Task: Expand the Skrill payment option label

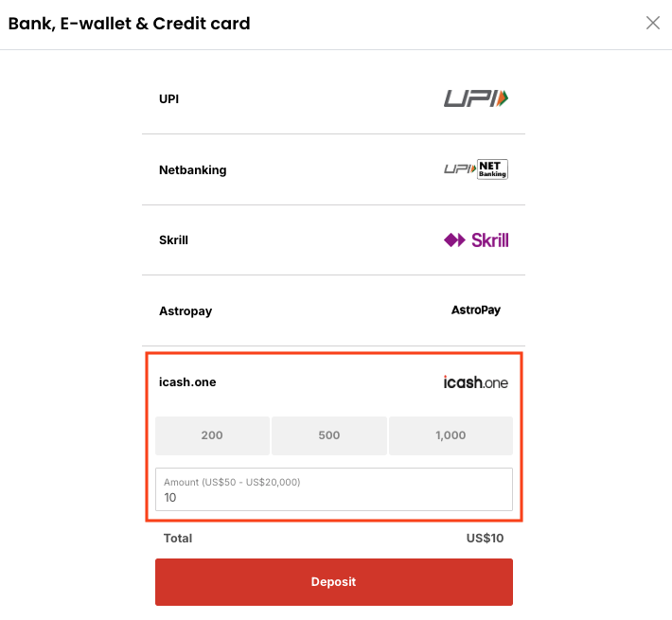Action: pyautogui.click(x=174, y=240)
